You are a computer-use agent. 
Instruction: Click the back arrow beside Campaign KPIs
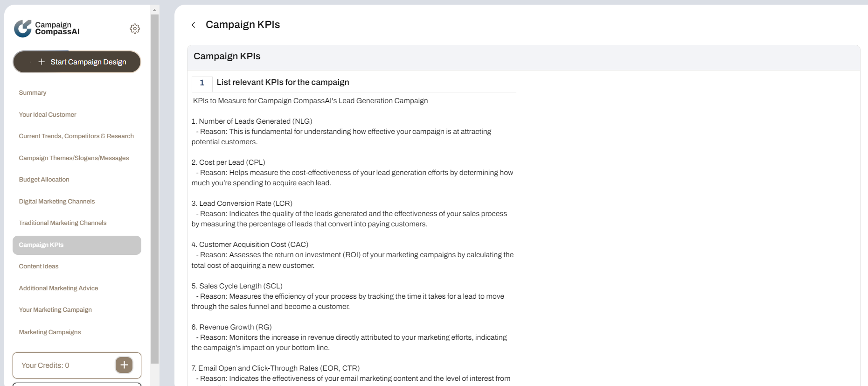click(194, 25)
